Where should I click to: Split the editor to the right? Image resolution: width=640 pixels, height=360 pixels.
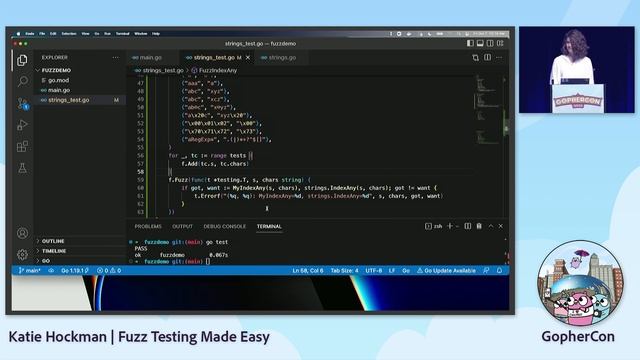(x=487, y=58)
